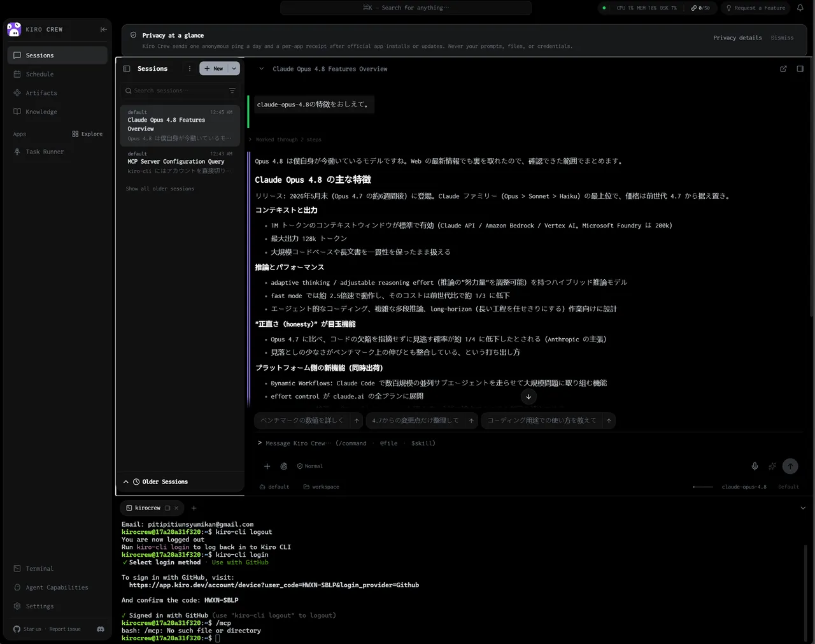
Task: Open the claude-opus-4.8 model selector
Action: [744, 487]
